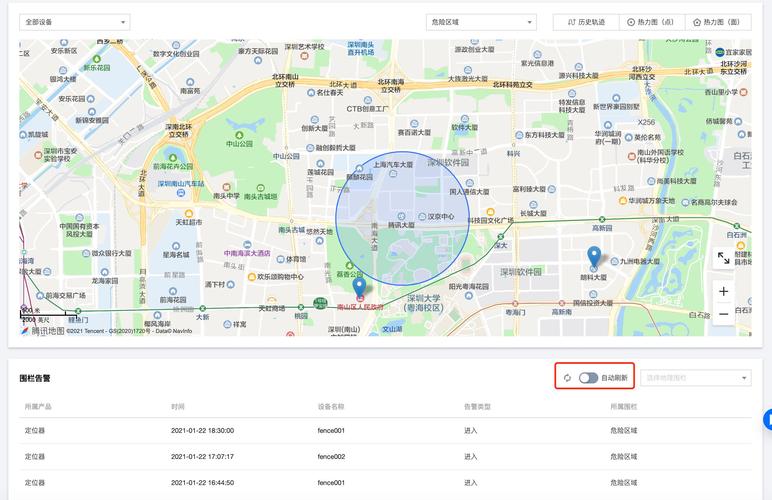
Task: Click the 南头中学 school icon
Action: tap(226, 187)
